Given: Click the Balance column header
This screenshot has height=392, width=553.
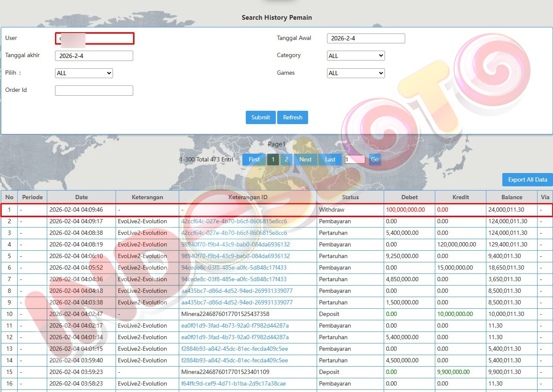Looking at the screenshot, I should 511,197.
